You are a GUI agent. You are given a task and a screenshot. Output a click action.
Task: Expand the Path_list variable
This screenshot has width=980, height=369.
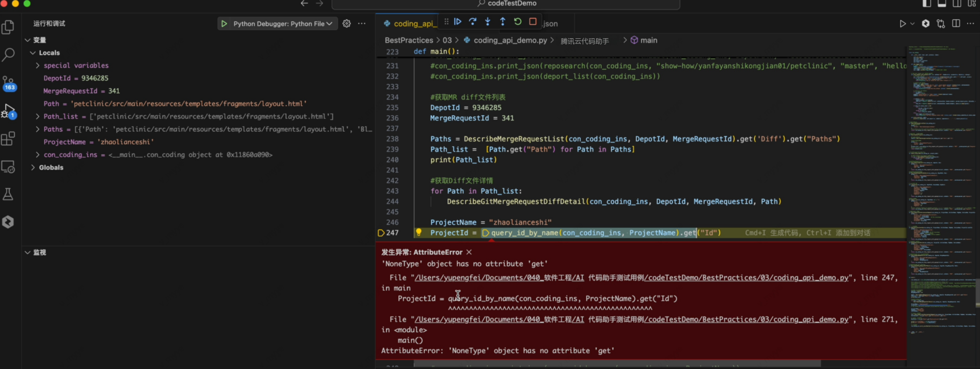[37, 116]
